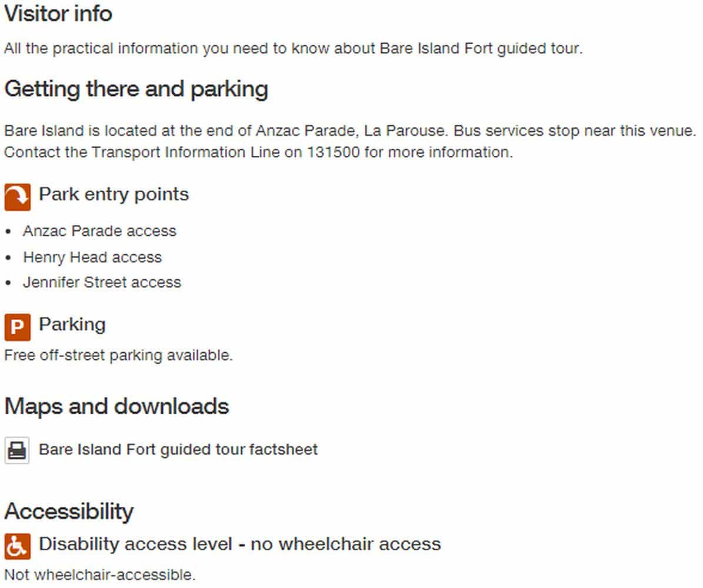This screenshot has height=588, width=703.
Task: Click the wheelchair disability access icon
Action: (18, 546)
